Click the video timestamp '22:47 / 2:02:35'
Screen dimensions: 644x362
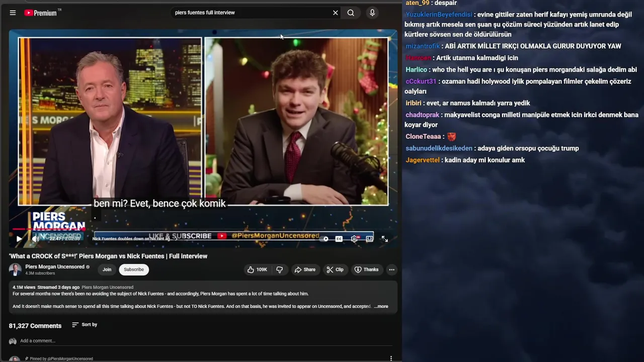(x=64, y=239)
